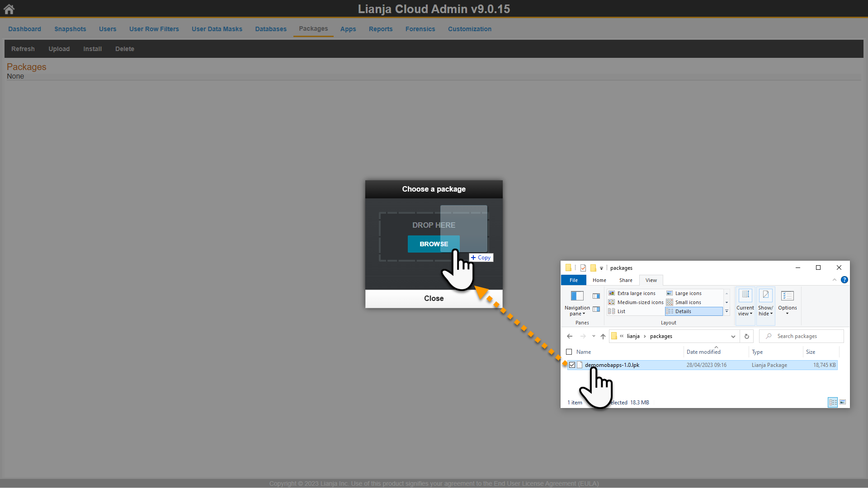Go to the Lianja Cloud Admin home icon
This screenshot has width=868, height=488.
9,9
